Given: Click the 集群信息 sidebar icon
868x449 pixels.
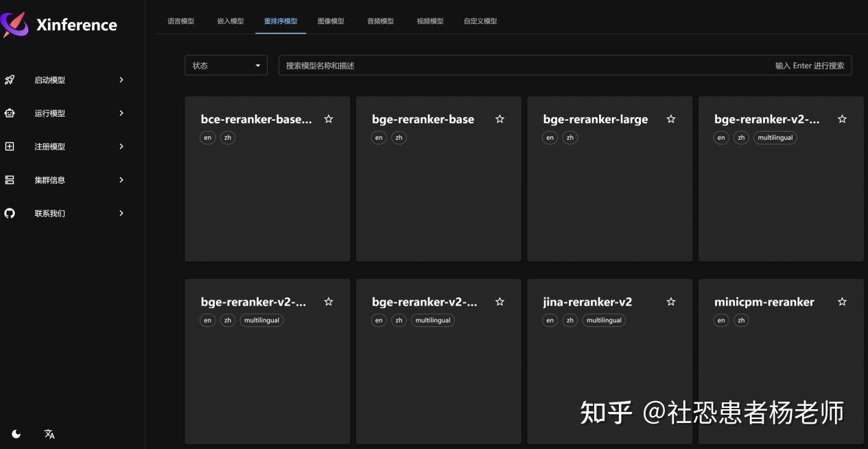Looking at the screenshot, I should [10, 180].
